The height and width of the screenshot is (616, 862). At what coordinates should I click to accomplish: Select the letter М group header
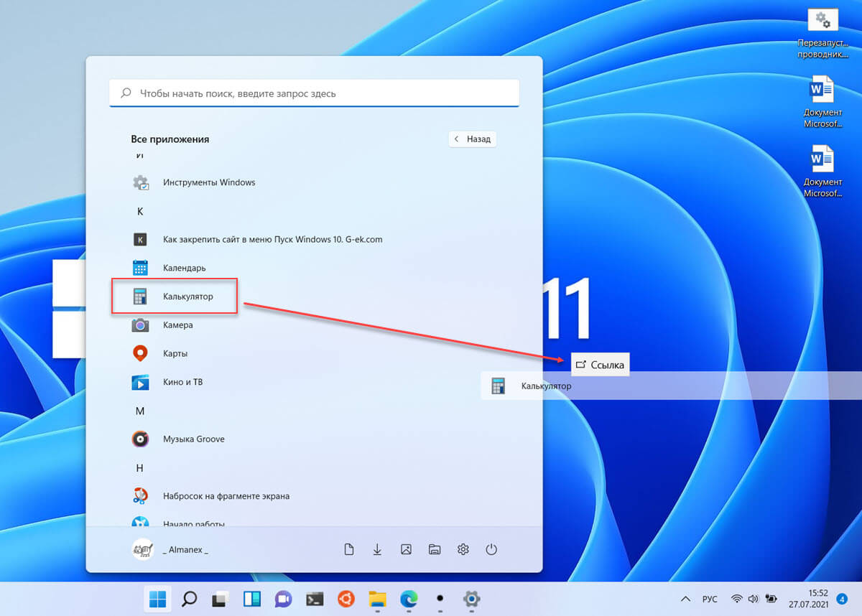point(140,411)
